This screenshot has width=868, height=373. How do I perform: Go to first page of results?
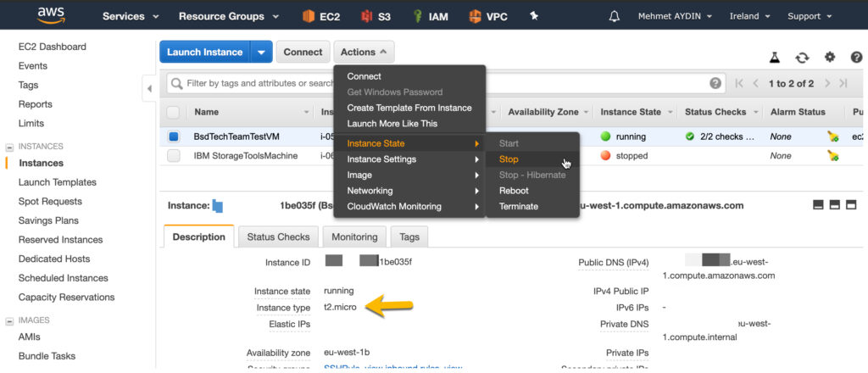click(x=739, y=84)
